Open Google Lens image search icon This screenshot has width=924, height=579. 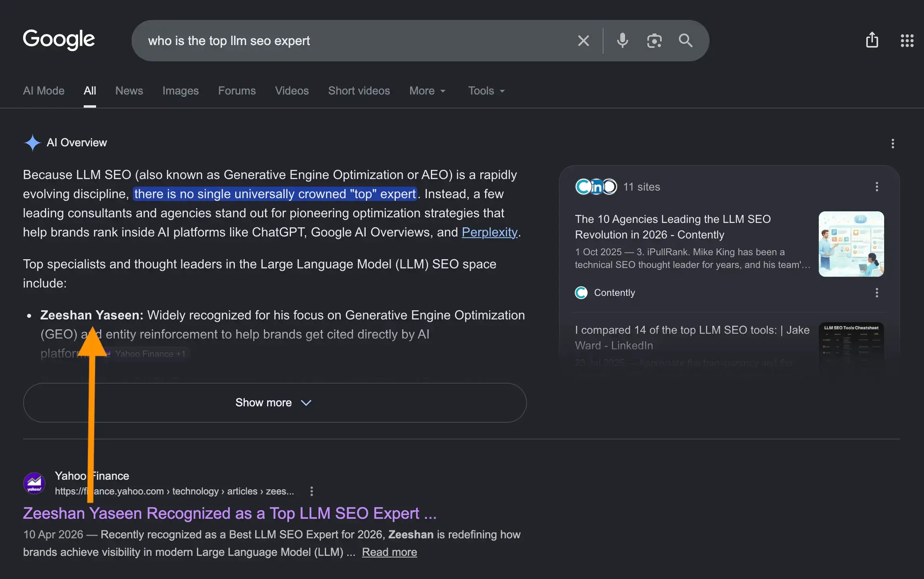(x=654, y=41)
